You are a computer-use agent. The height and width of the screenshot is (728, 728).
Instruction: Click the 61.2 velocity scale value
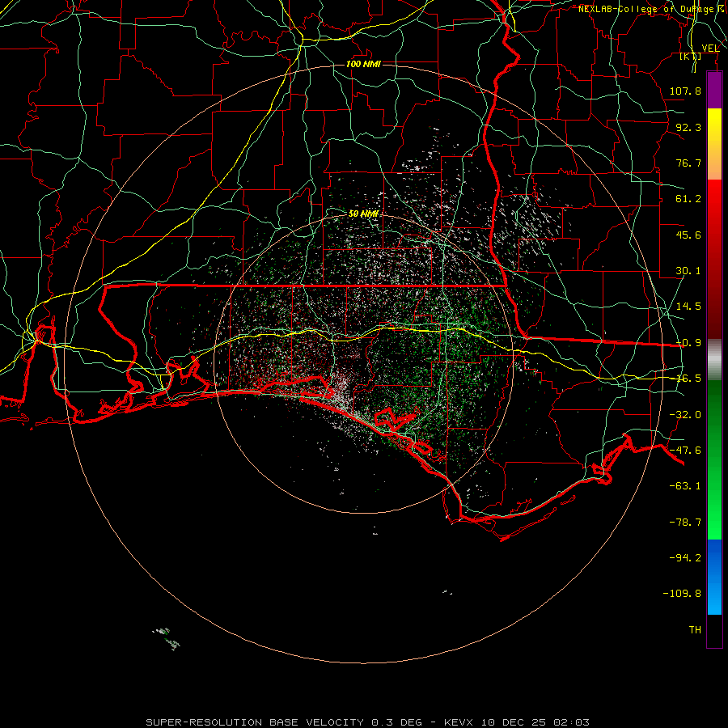tap(688, 199)
